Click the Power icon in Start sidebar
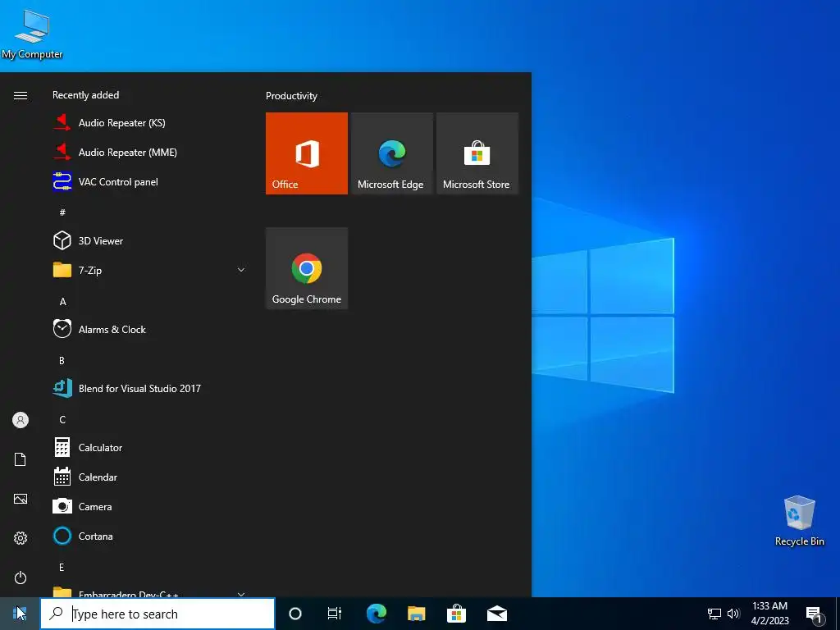 click(x=21, y=577)
